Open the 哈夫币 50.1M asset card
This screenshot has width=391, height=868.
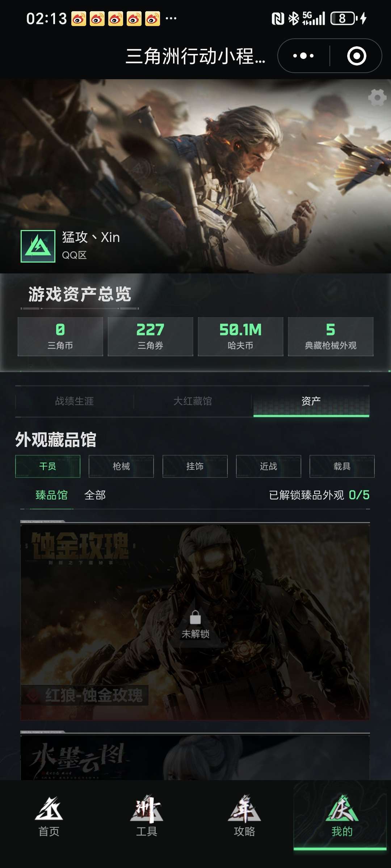click(240, 337)
